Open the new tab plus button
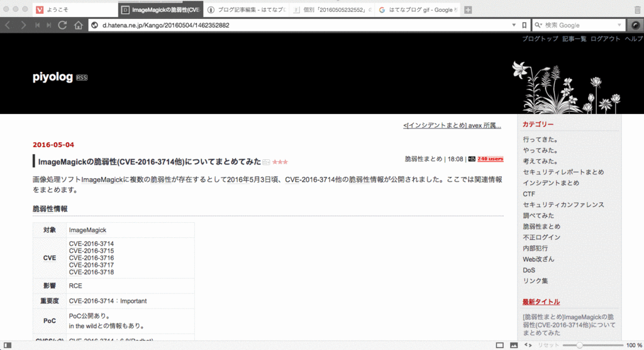644x350 pixels. (x=468, y=10)
